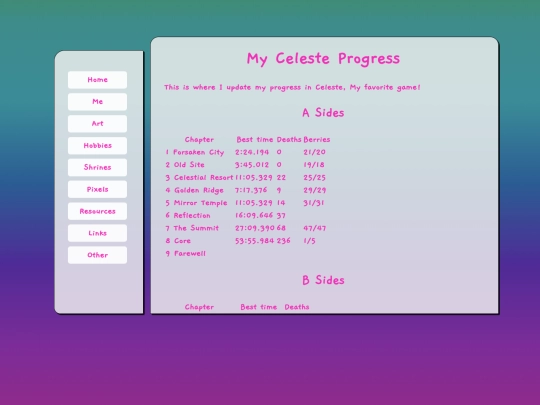
Task: Click The Summit time 27:09.390
Action: [255, 228]
